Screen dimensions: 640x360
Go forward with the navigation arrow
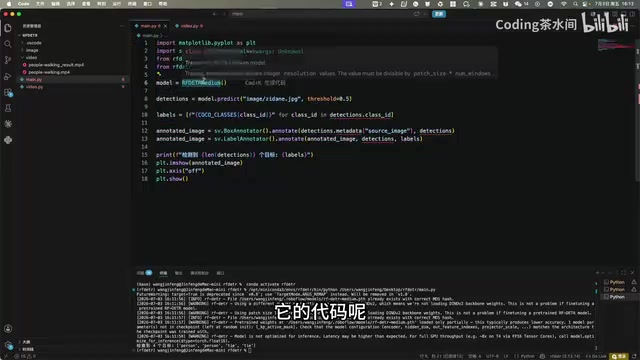[x=224, y=14]
